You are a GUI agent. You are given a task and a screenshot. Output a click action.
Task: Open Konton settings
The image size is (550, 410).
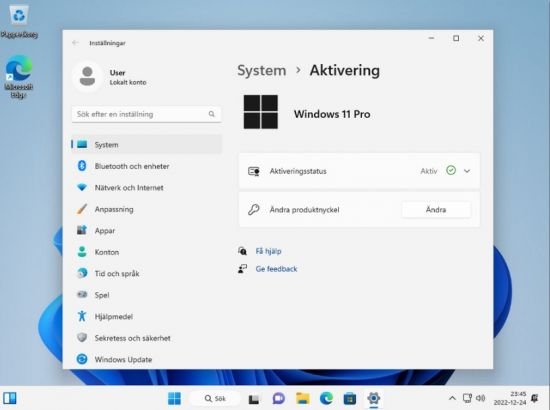point(147,252)
